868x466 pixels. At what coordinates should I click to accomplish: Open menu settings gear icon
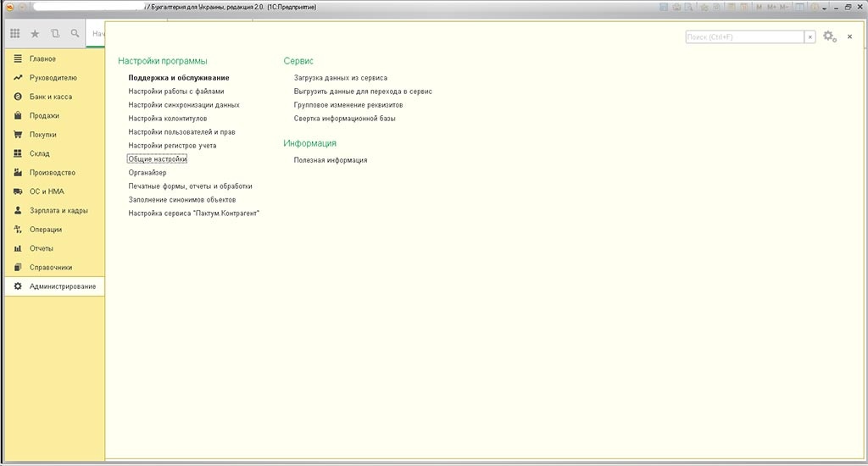(x=829, y=36)
